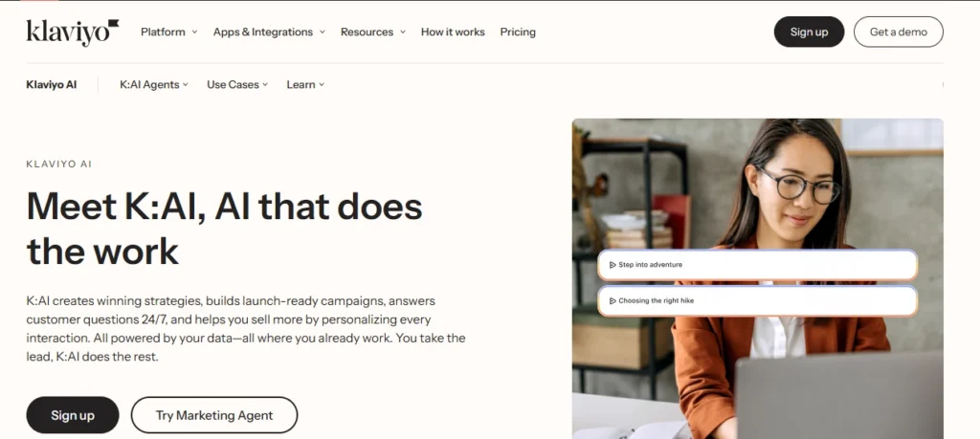Click the K:AI description paragraph
This screenshot has width=980, height=439.
(x=246, y=328)
